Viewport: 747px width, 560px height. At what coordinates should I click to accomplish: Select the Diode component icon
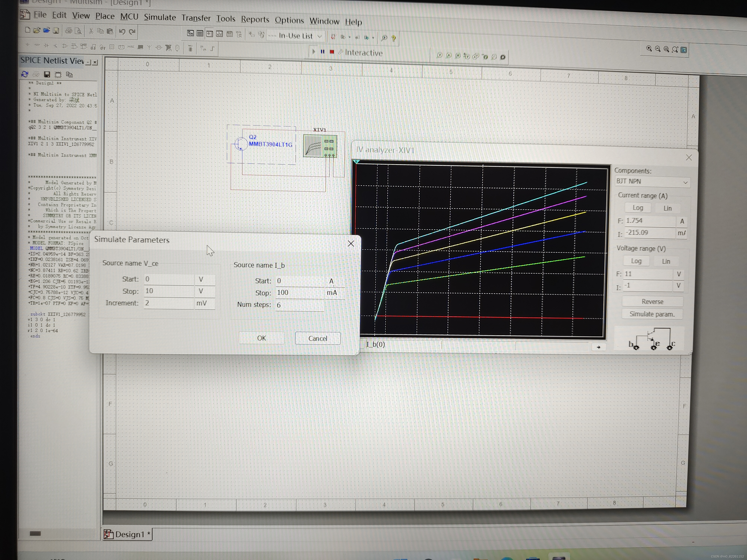46,46
